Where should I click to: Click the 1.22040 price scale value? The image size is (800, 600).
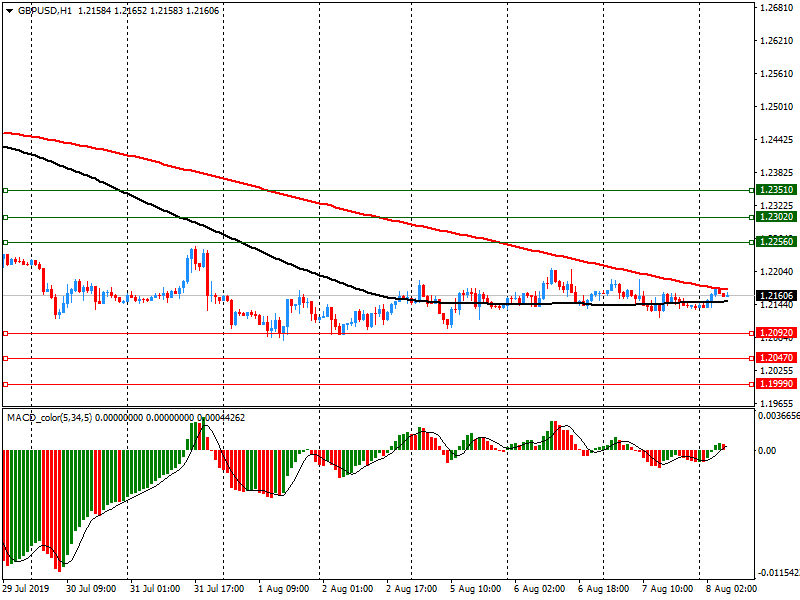(x=777, y=271)
